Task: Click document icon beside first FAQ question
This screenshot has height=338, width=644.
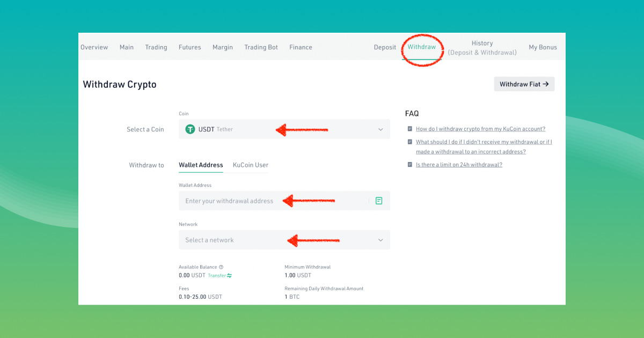Action: pyautogui.click(x=409, y=129)
